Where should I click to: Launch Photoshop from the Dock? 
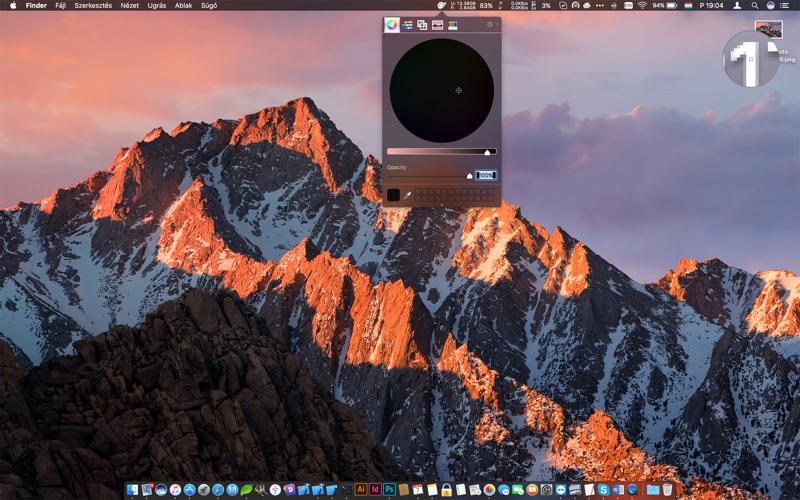tap(389, 490)
